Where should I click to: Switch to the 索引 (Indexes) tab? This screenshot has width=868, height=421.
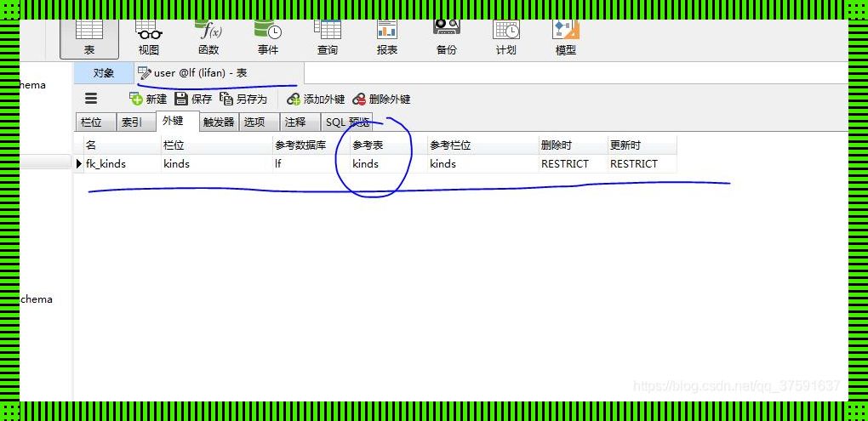pos(136,122)
